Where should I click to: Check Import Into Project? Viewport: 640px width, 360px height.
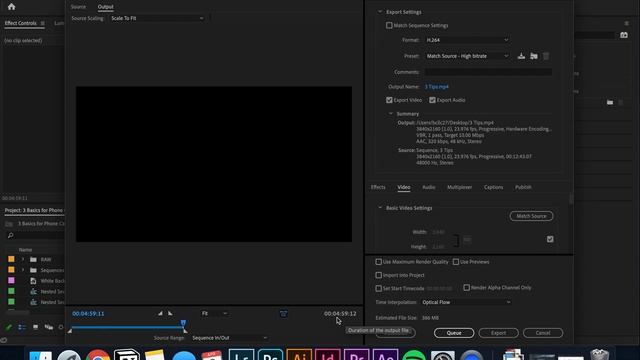tap(378, 275)
